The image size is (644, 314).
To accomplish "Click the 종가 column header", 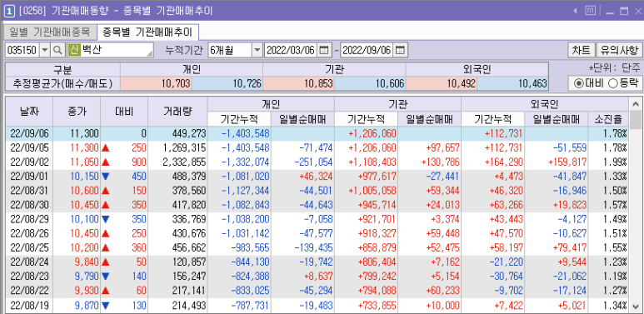I will coord(77,112).
